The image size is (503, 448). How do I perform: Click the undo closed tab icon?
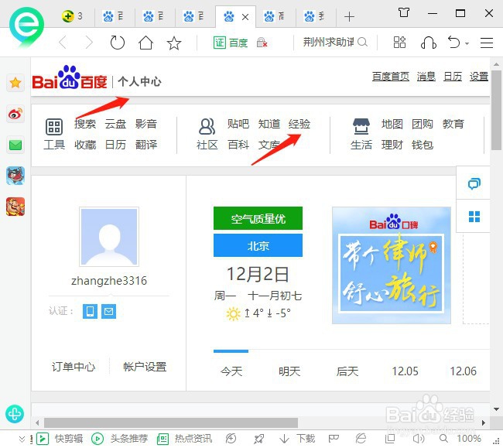point(454,42)
